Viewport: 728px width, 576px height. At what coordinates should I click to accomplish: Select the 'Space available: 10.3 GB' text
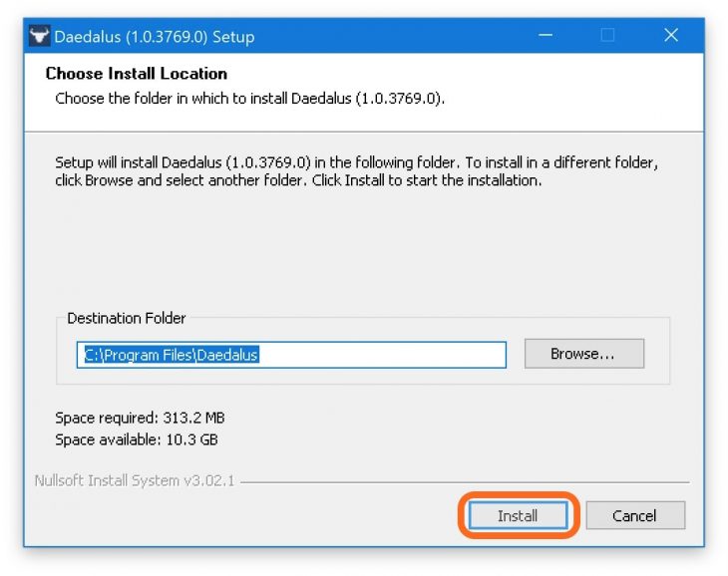click(137, 439)
